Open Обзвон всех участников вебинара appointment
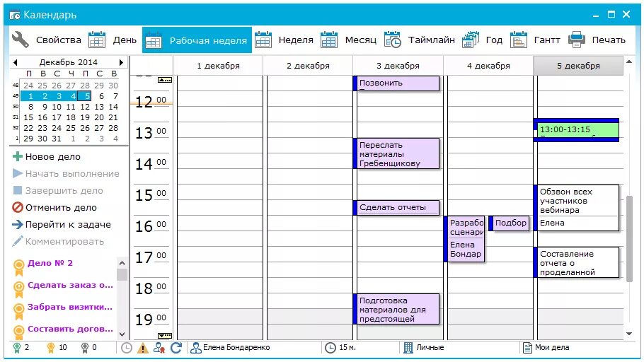Screen dimensions: 644x362 point(577,208)
